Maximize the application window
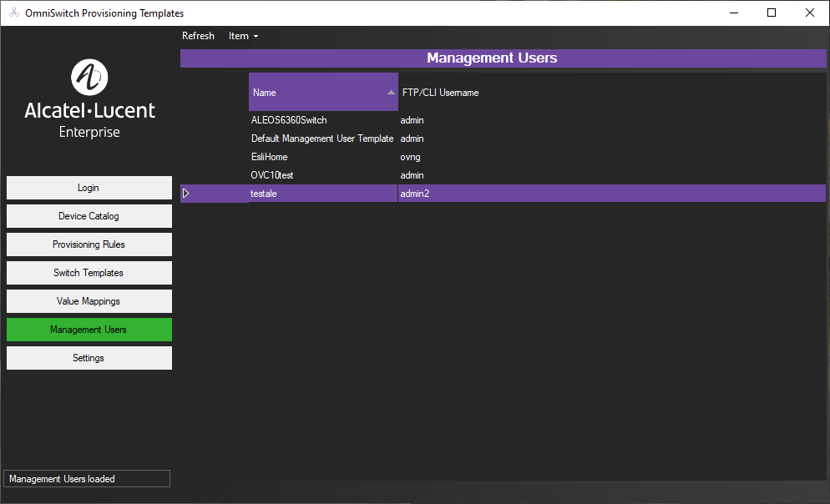 click(772, 13)
